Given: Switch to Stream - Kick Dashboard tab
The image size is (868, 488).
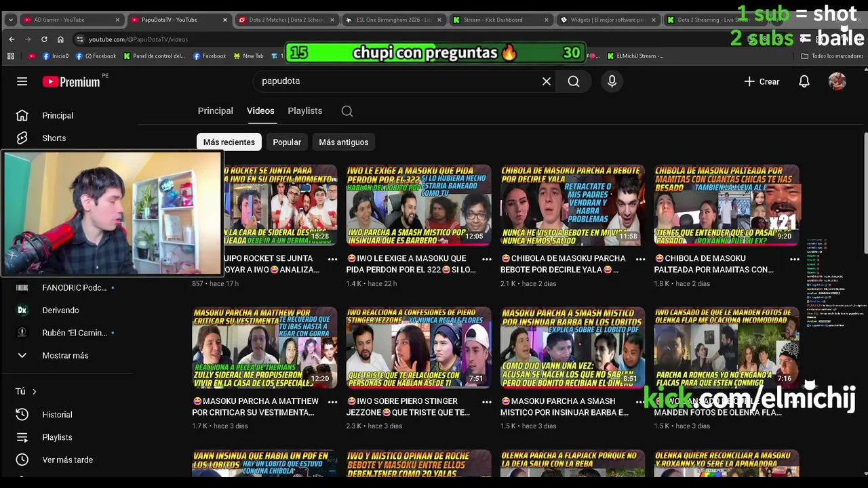Looking at the screenshot, I should [x=500, y=20].
